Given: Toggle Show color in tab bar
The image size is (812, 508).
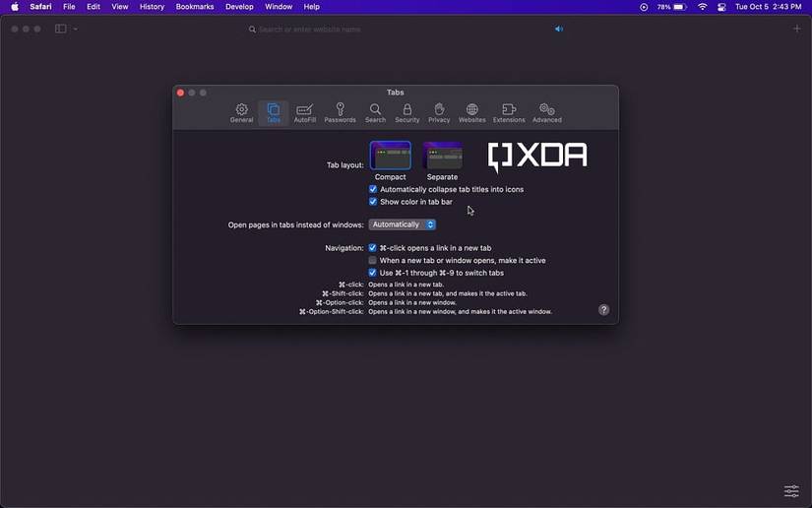Looking at the screenshot, I should 373,202.
